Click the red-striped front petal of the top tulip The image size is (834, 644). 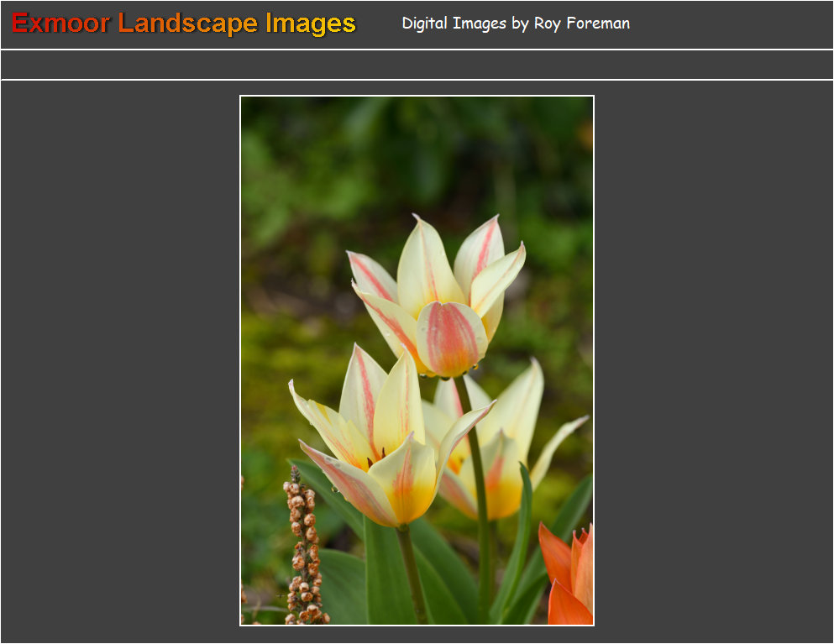point(451,338)
